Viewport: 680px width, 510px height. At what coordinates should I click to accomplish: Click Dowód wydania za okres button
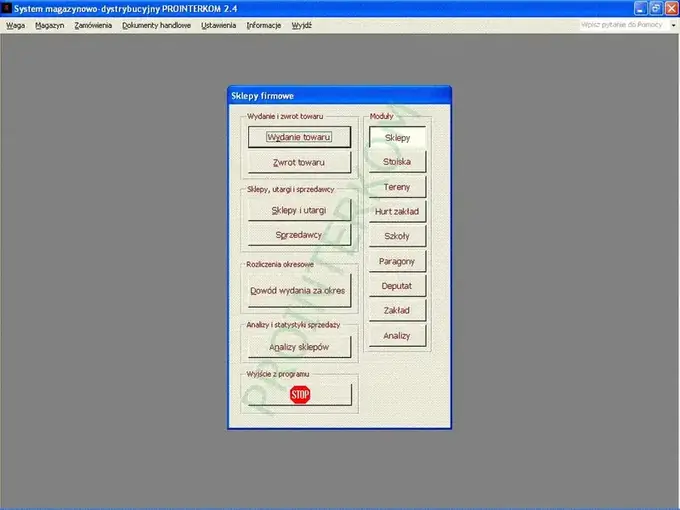pyautogui.click(x=299, y=291)
